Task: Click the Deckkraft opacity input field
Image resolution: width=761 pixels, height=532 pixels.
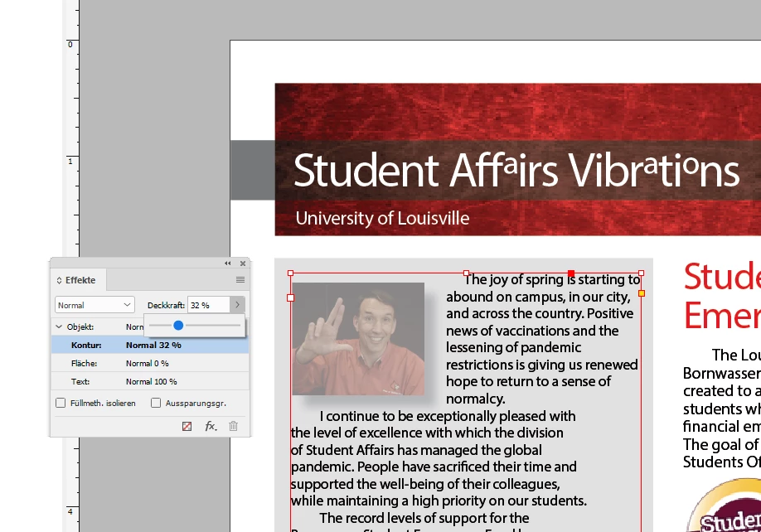Action: pos(209,305)
